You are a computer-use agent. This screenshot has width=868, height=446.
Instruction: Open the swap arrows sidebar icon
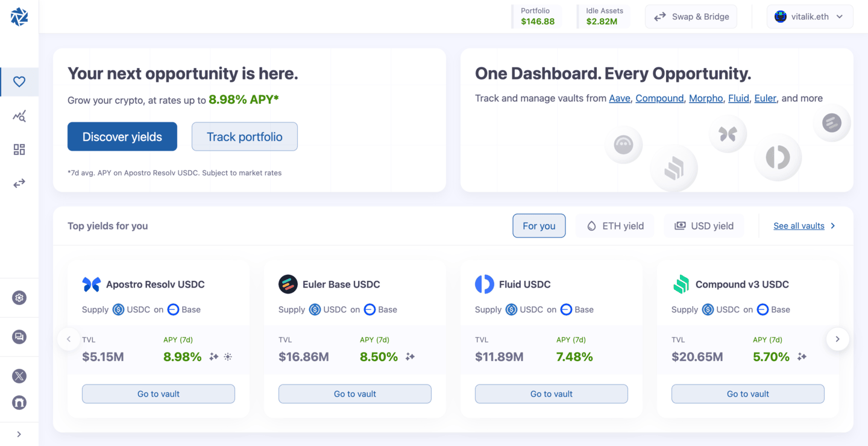click(x=19, y=183)
